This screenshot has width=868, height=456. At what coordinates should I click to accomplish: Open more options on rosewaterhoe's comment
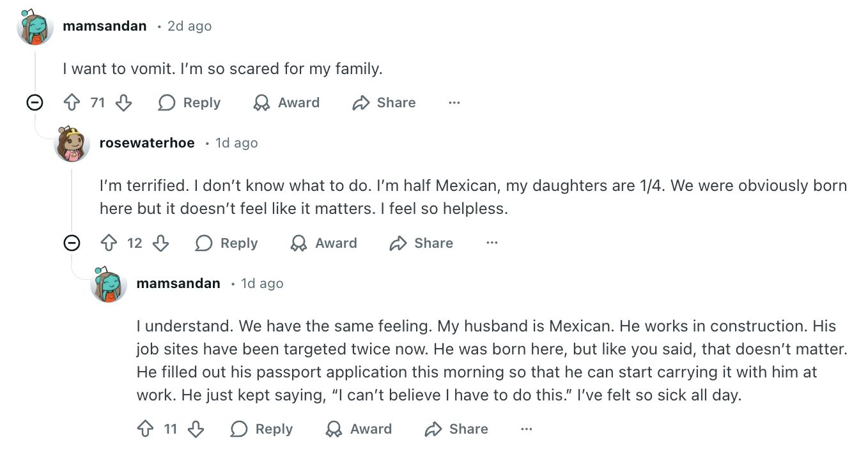[492, 243]
